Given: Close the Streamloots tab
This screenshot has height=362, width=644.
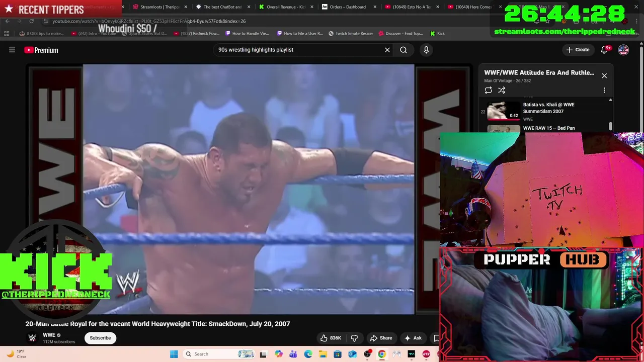Looking at the screenshot, I should [x=186, y=7].
